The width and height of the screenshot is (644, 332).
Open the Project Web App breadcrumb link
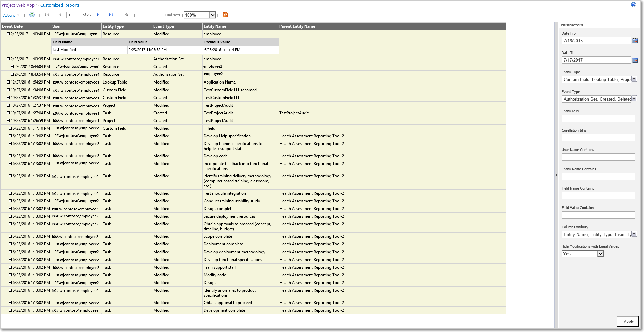(x=18, y=5)
